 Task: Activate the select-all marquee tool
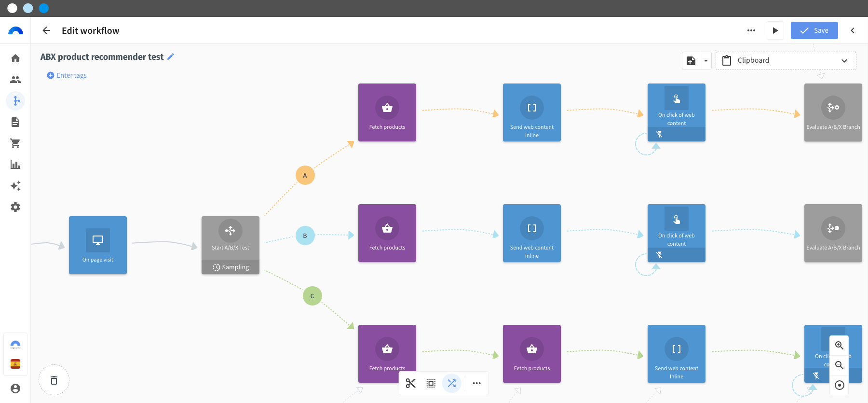pyautogui.click(x=431, y=383)
